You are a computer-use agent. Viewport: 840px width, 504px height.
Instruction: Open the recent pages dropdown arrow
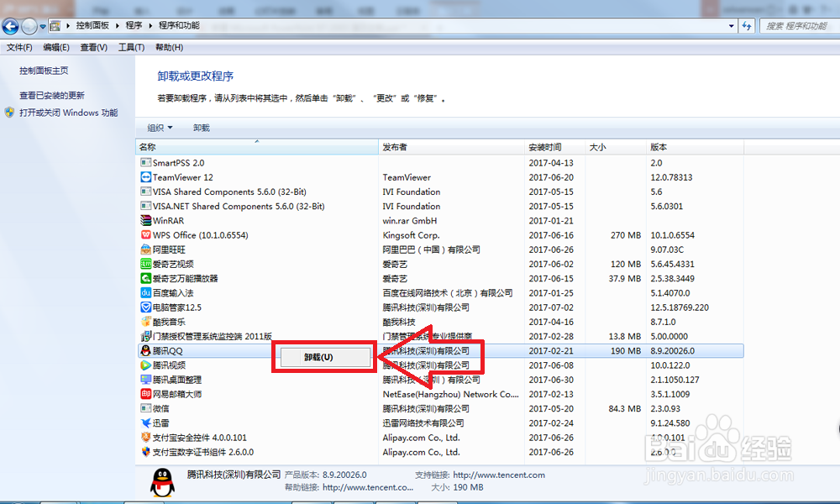[43, 26]
